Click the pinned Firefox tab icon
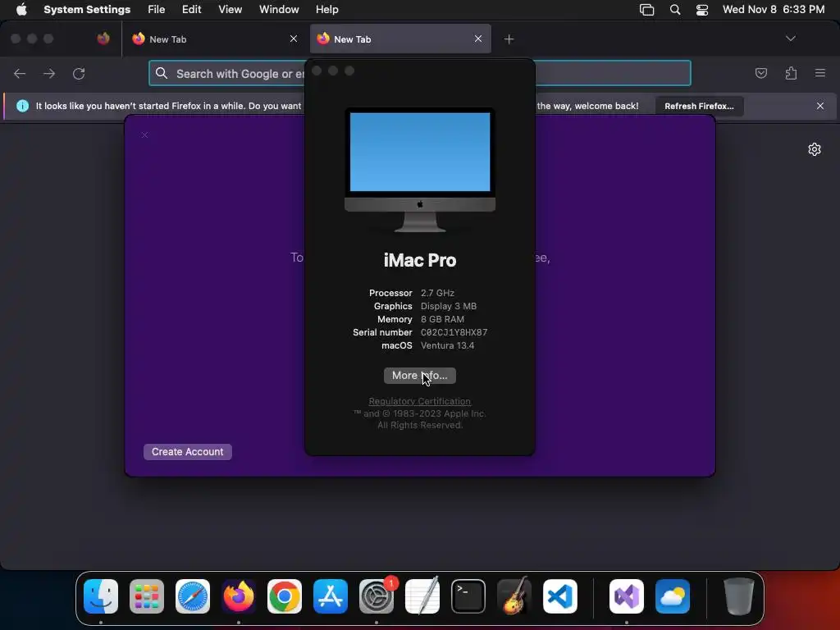This screenshot has height=630, width=840. 103,39
